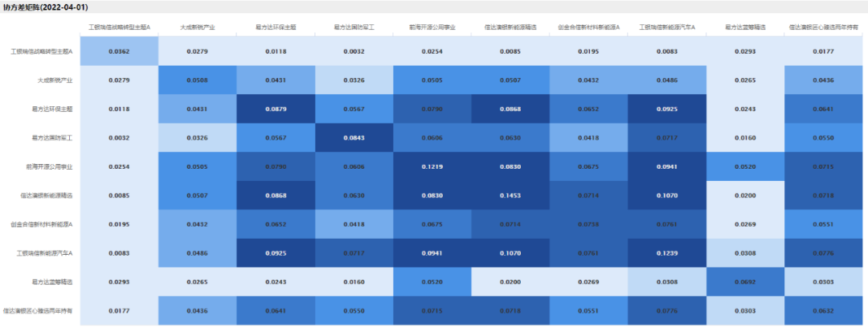Click 0.0303 in the 易方达蓝筹精选 row
This screenshot has width=868, height=328.
click(x=823, y=281)
